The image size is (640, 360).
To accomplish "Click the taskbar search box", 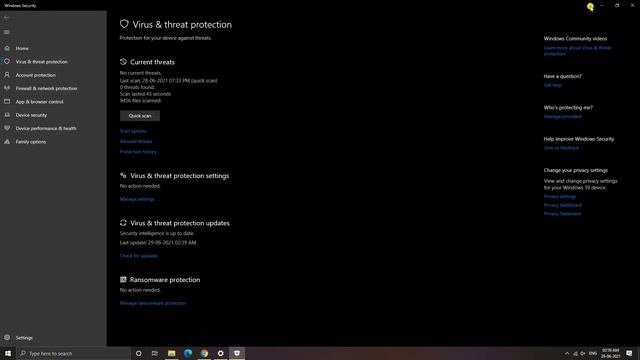I will 73,353.
